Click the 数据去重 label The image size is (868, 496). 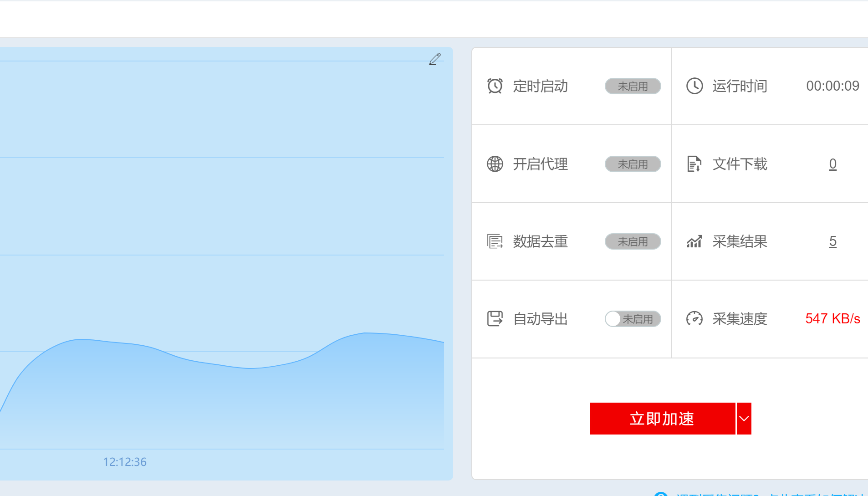tap(540, 241)
